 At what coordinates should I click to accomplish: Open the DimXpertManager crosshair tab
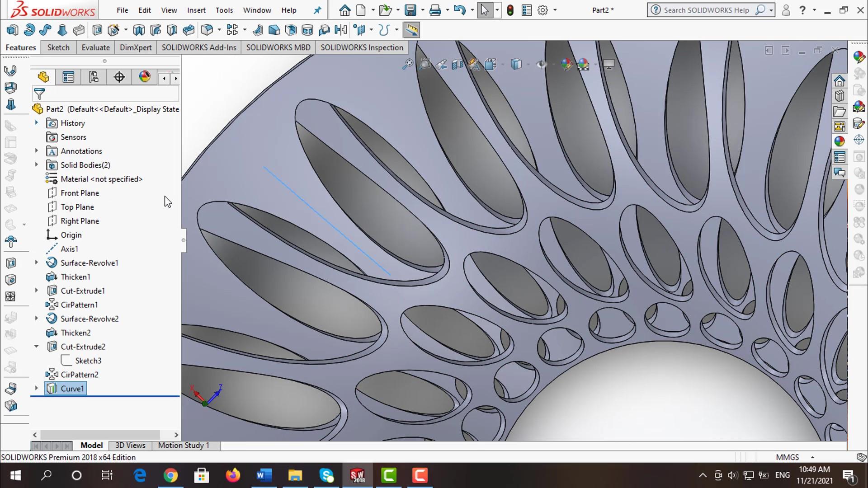coord(119,77)
